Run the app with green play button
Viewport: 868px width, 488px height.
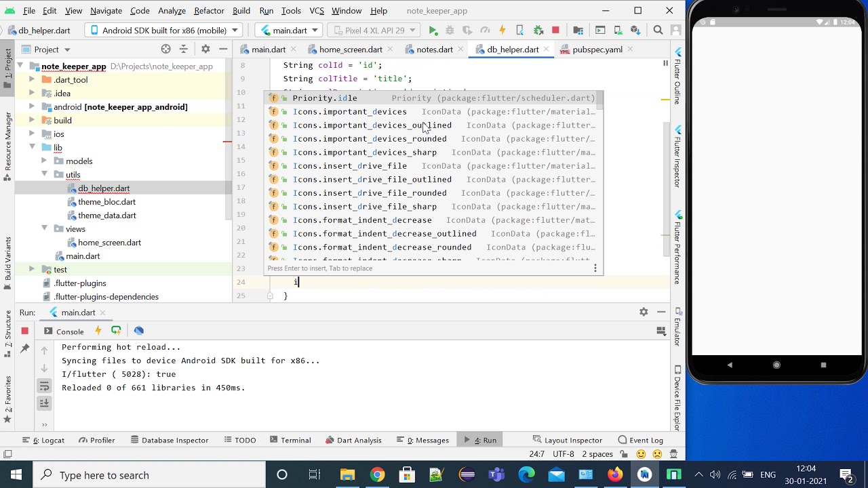coord(433,30)
